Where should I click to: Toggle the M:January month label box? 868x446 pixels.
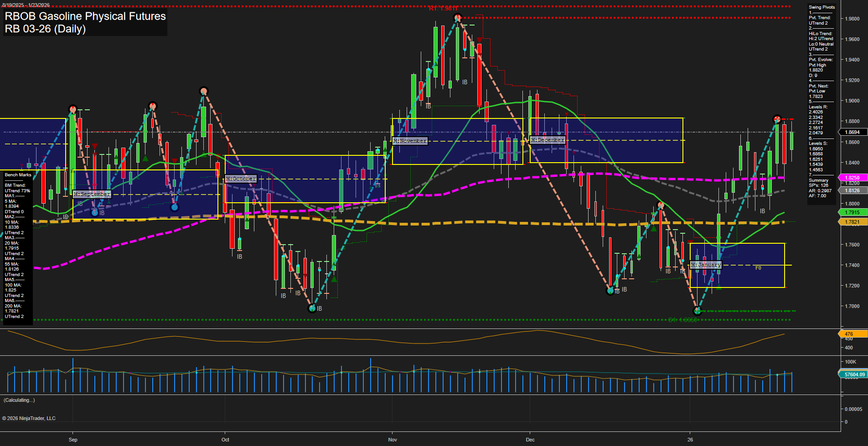point(706,264)
